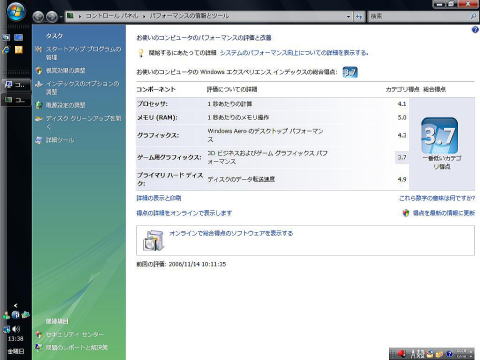Open 詳細ツール in the task pane
The height and width of the screenshot is (360, 480).
pyautogui.click(x=60, y=140)
